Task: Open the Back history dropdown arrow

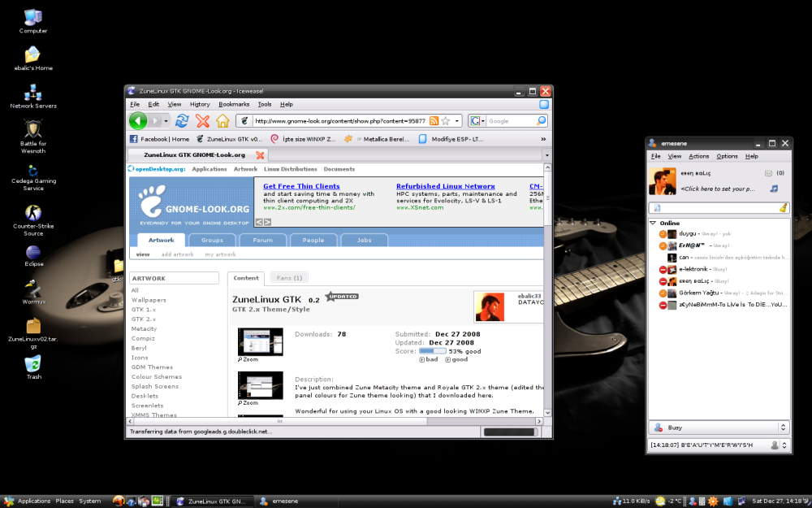Action: (x=166, y=121)
